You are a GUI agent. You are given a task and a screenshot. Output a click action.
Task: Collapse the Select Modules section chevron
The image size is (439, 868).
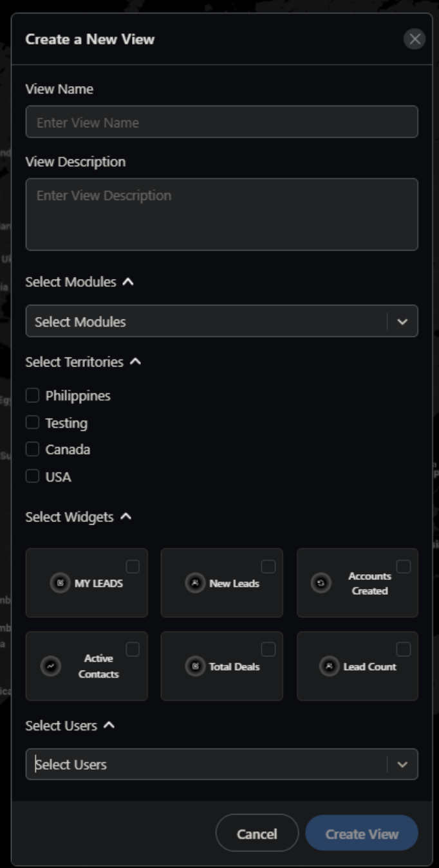(x=128, y=282)
